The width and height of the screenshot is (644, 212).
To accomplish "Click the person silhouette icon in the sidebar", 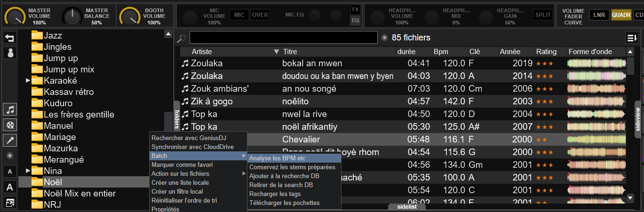I will [x=9, y=53].
